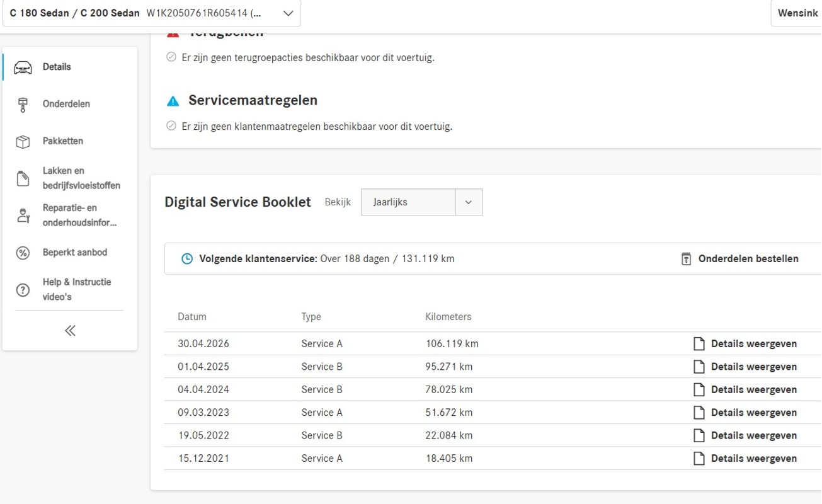822x504 pixels.
Task: Click the Beperkt aanbod percent icon
Action: click(x=23, y=253)
